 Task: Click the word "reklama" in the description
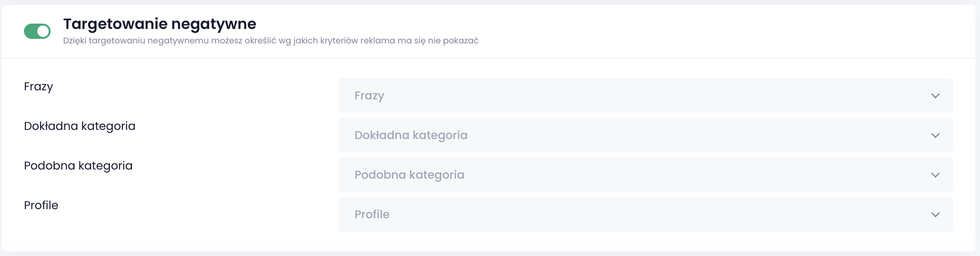377,41
